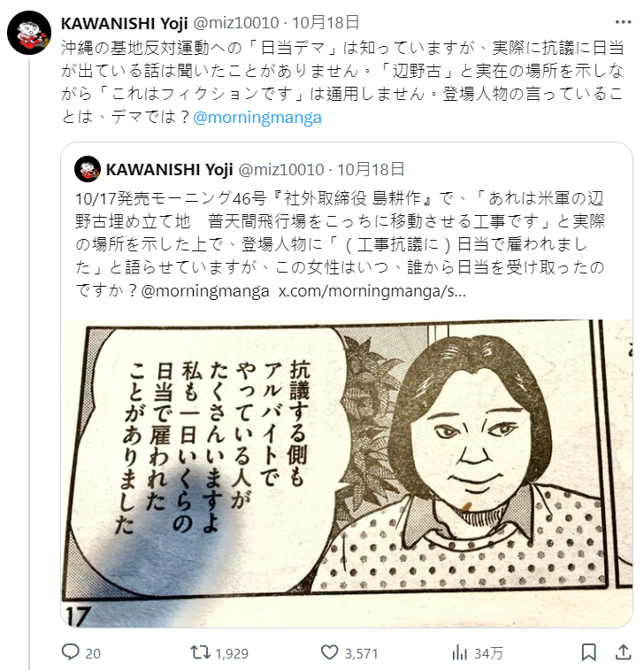Viewport: 644px width, 670px height.
Task: Open KAWANISHI Yoji's profile avatar at top
Action: 29,33
